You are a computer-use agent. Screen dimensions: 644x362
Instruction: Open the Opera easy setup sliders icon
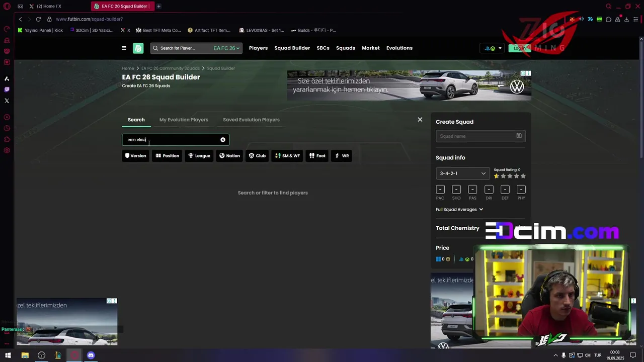pos(636,19)
